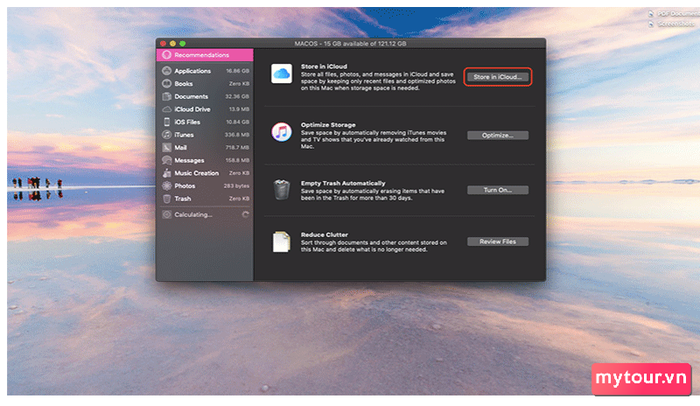Image resolution: width=700 pixels, height=406 pixels.
Task: Click the Photos sidebar icon
Action: click(x=167, y=186)
